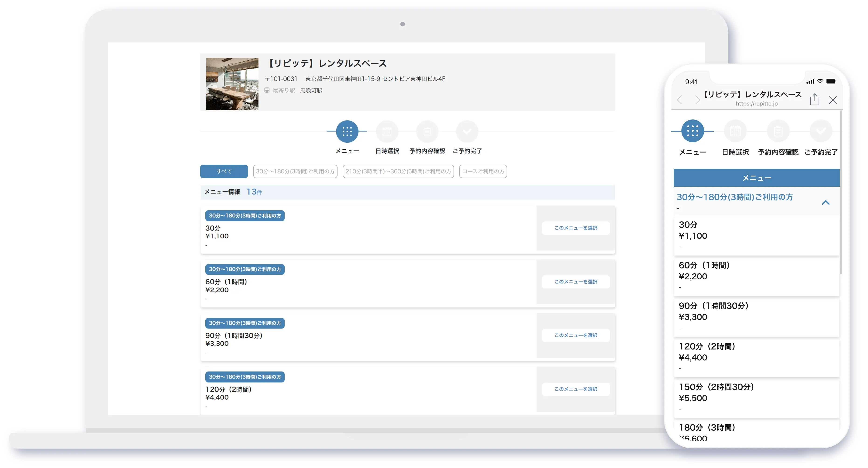The height and width of the screenshot is (468, 868).
Task: Tap the phone browser back arrow
Action: (680, 100)
